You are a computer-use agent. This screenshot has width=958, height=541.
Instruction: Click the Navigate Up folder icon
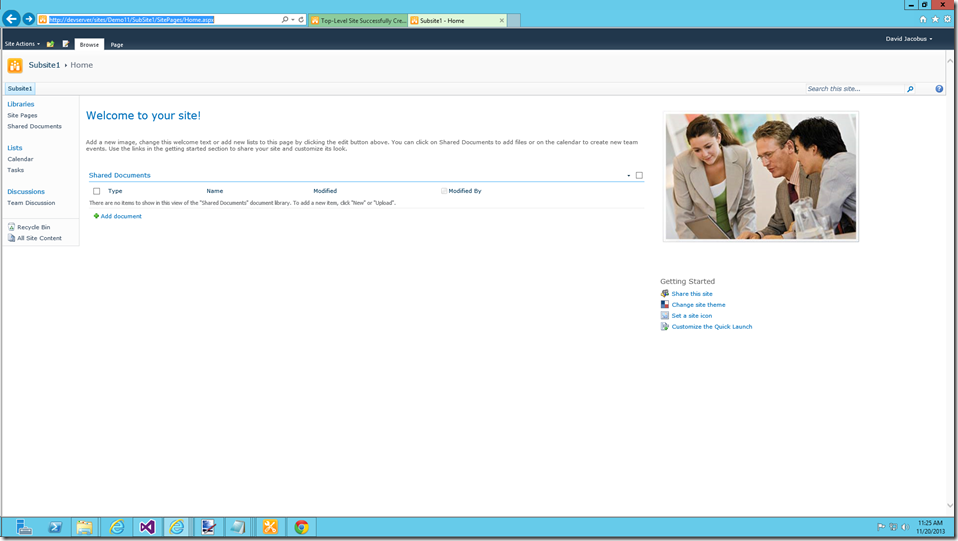pyautogui.click(x=50, y=44)
